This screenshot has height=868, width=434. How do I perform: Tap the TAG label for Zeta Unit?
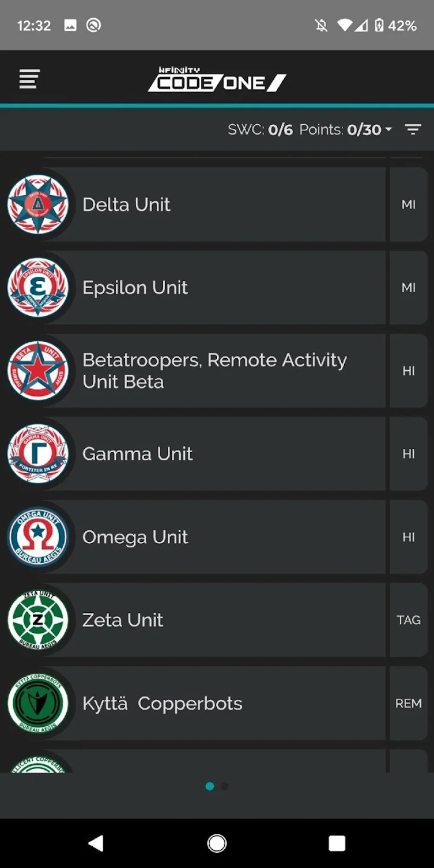pos(408,620)
